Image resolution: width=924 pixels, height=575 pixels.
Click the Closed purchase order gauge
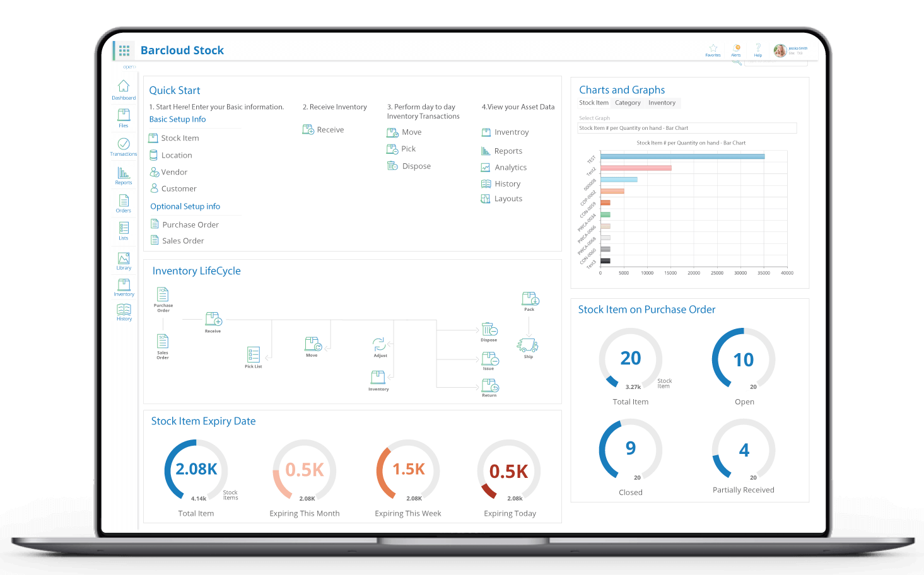click(x=631, y=450)
